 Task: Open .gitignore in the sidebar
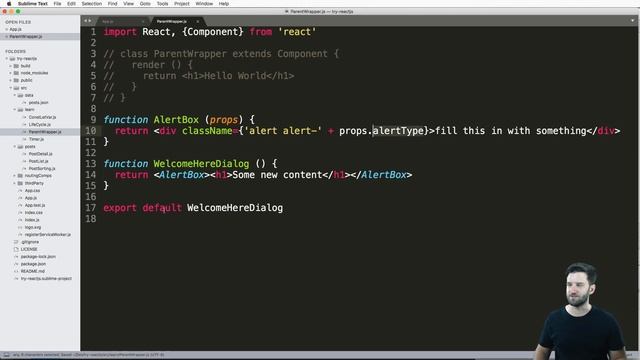pyautogui.click(x=30, y=242)
